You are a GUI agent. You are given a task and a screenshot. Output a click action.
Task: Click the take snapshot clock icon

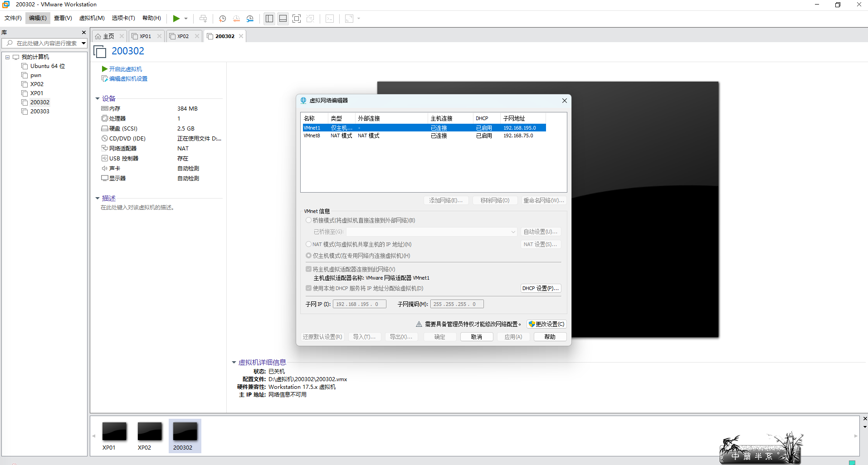pyautogui.click(x=222, y=19)
